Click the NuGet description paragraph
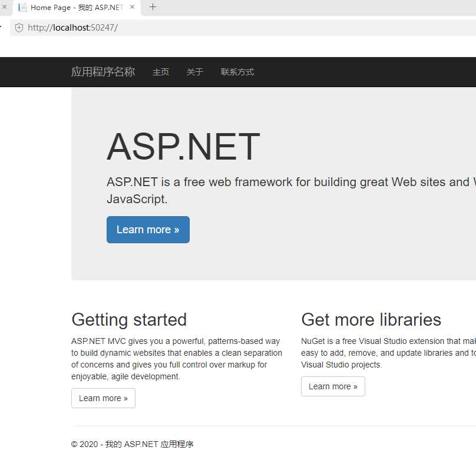Image resolution: width=476 pixels, height=470 pixels. click(x=389, y=353)
